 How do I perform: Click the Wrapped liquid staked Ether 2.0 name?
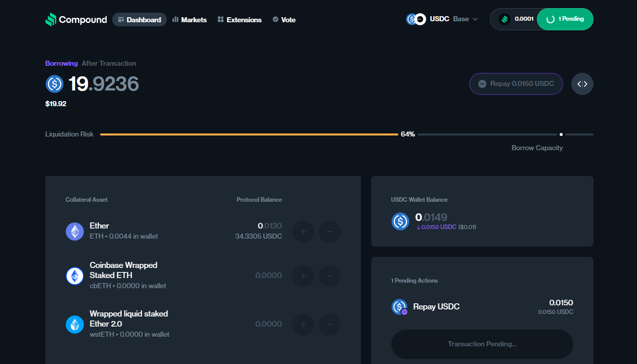click(129, 319)
